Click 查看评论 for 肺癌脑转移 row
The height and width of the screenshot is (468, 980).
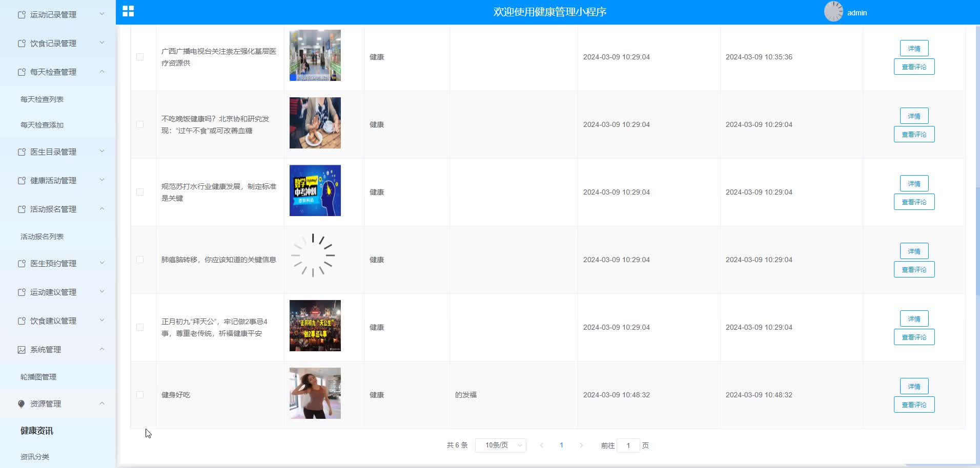point(914,269)
